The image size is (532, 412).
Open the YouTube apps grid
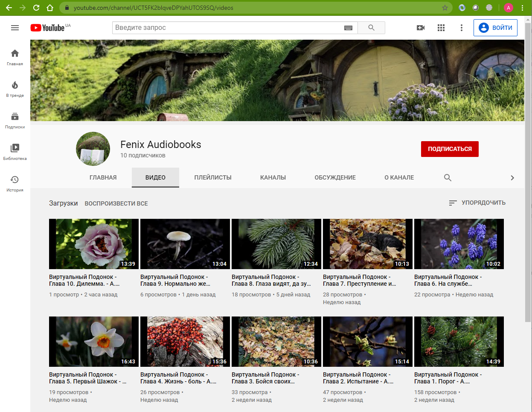(441, 28)
